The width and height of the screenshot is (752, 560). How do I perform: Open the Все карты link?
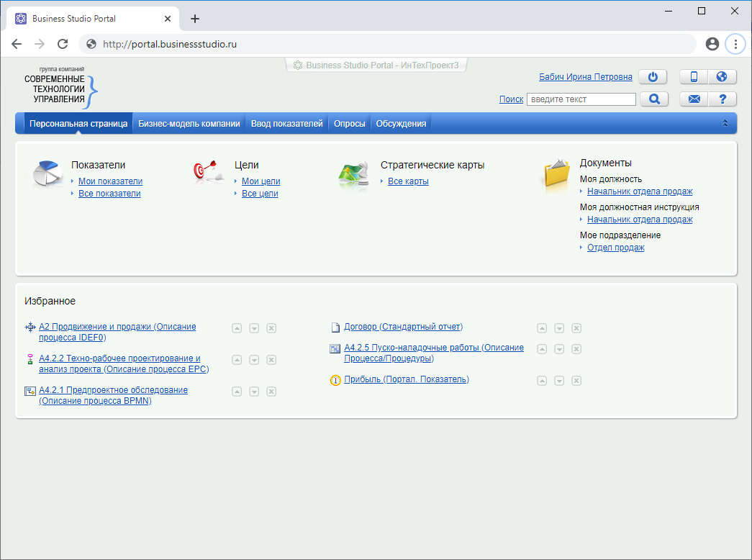(x=408, y=181)
